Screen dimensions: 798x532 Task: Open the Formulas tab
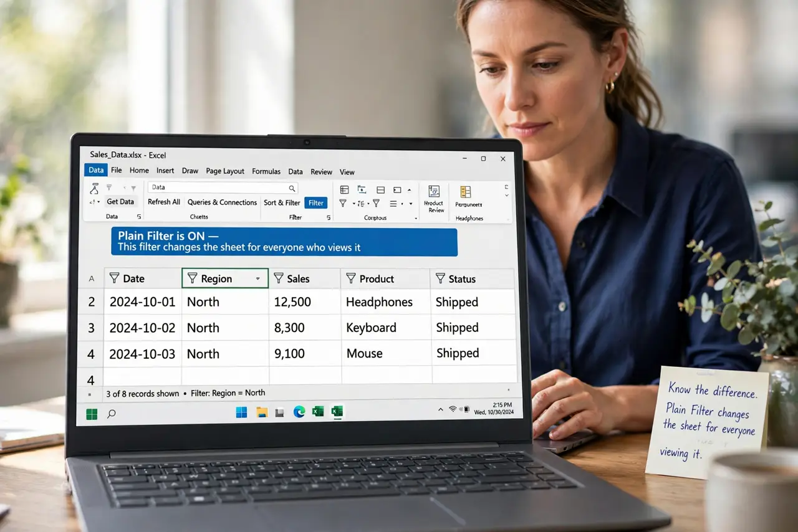click(x=266, y=171)
